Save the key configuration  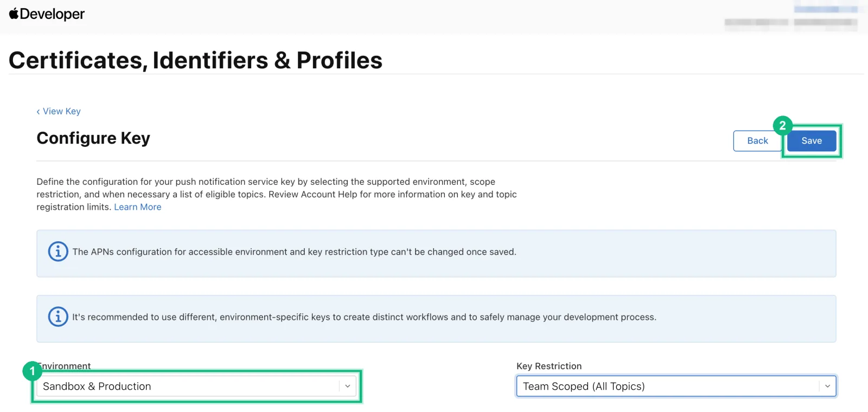point(812,141)
